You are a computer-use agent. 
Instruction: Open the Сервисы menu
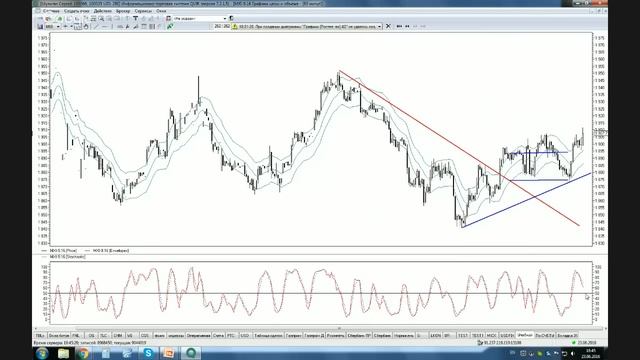[x=143, y=11]
